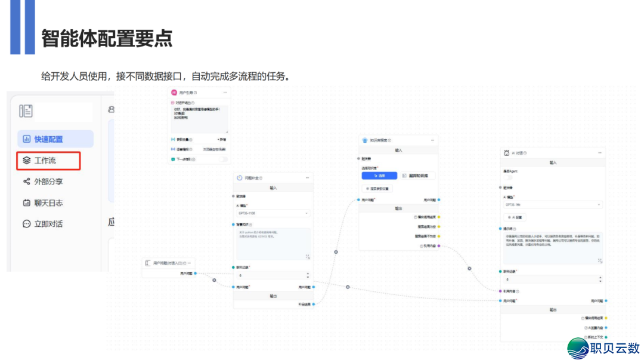Click the clock icon on the 问题补全 node
Viewport: 644px width, 363px height.
(239, 177)
